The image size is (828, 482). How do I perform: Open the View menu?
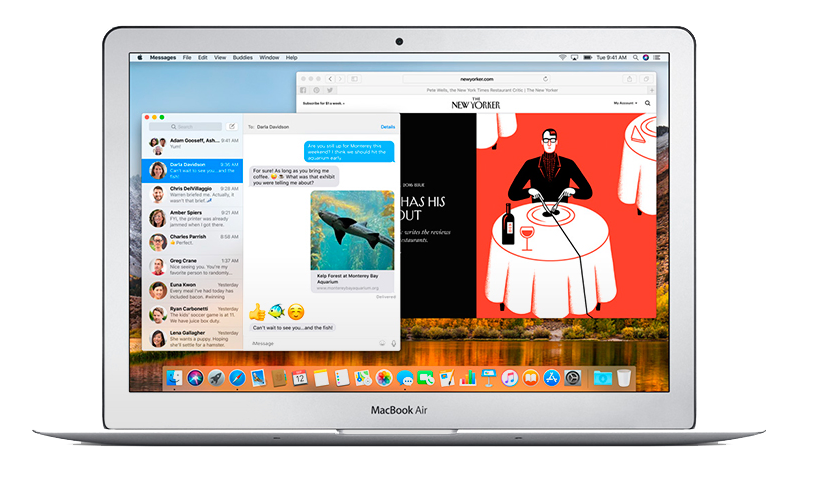point(220,58)
